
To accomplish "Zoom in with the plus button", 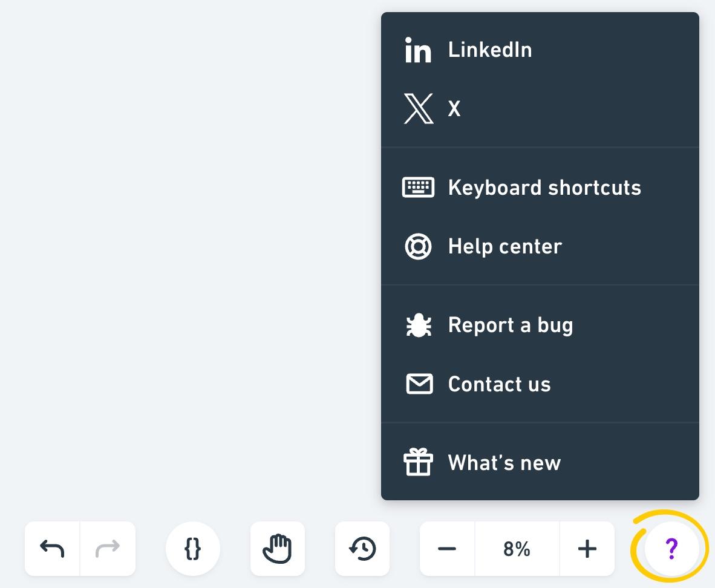I will (x=587, y=549).
